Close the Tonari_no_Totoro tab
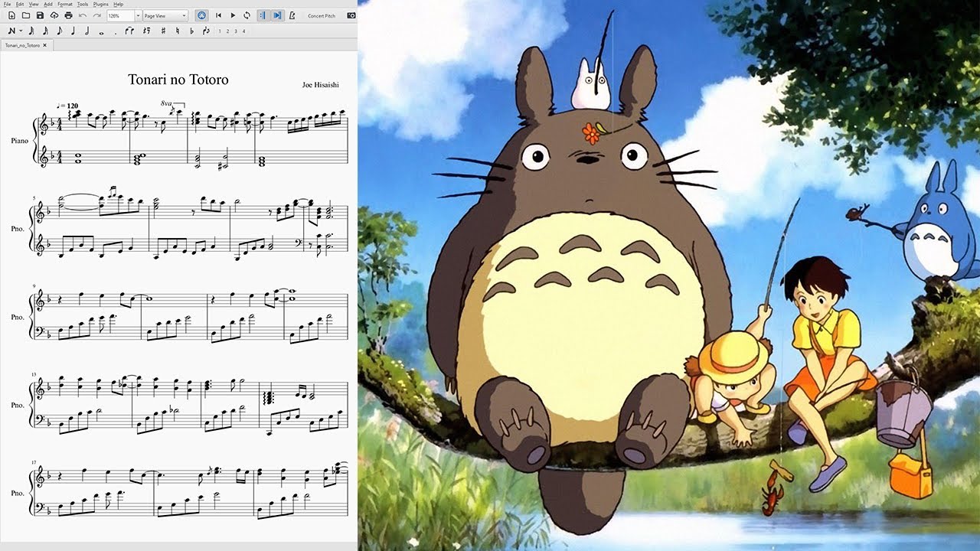Viewport: 980px width, 551px height. [44, 46]
